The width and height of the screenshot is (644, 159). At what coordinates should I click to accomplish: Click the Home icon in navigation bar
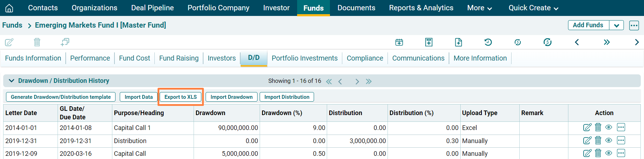pos(9,8)
